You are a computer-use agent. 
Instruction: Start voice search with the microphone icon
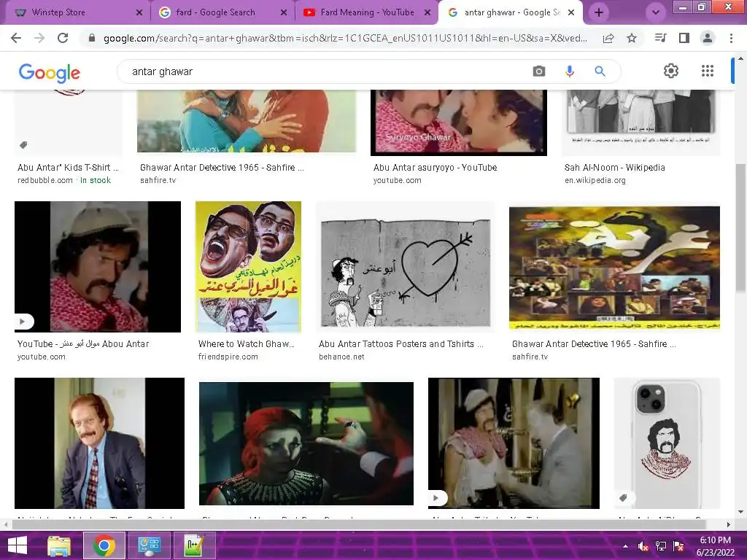pos(569,71)
